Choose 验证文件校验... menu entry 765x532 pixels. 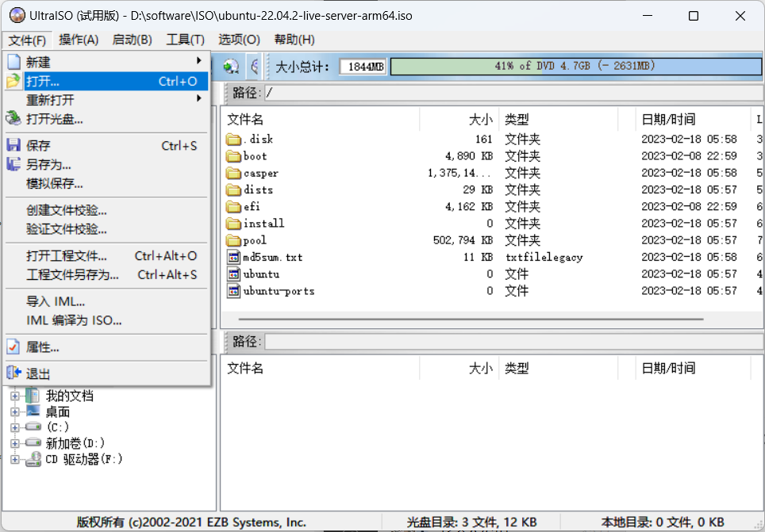tap(107, 229)
